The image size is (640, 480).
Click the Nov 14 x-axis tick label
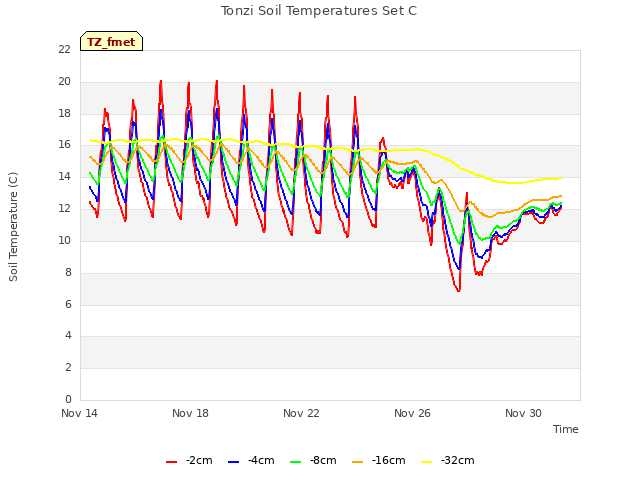point(80,413)
